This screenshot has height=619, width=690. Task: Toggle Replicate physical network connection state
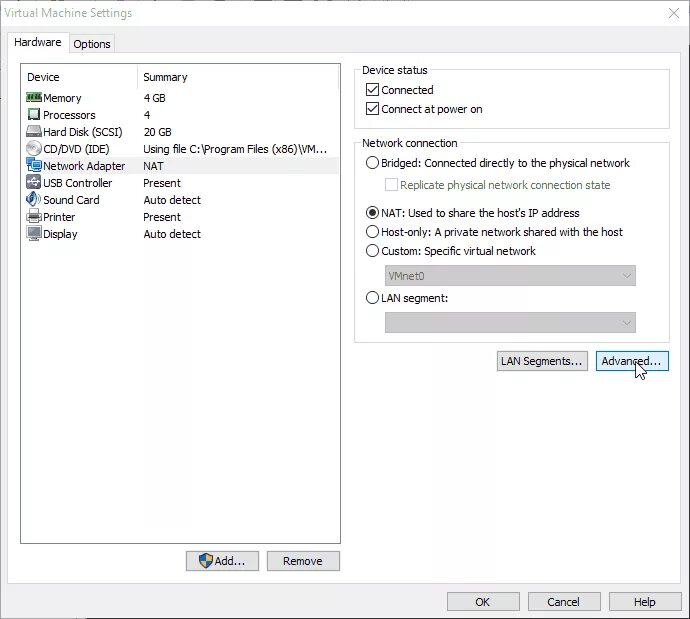coord(391,185)
